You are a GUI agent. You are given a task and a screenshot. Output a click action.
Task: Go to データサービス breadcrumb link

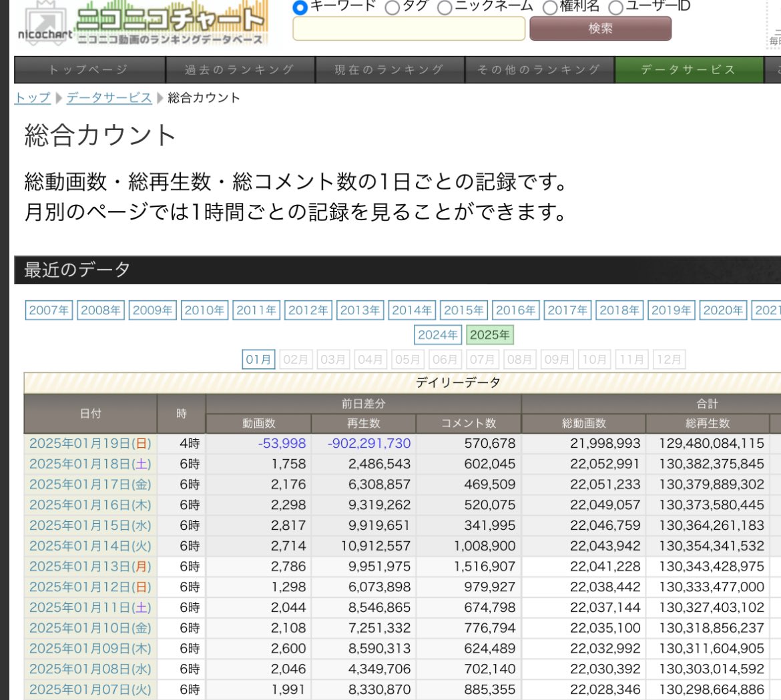109,97
